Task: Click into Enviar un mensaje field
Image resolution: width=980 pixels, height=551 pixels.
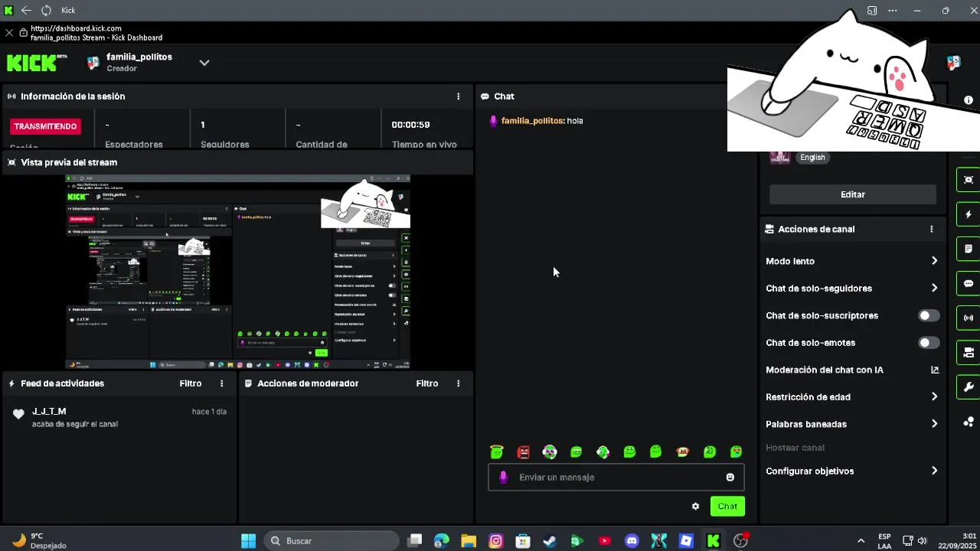Action: tap(616, 478)
